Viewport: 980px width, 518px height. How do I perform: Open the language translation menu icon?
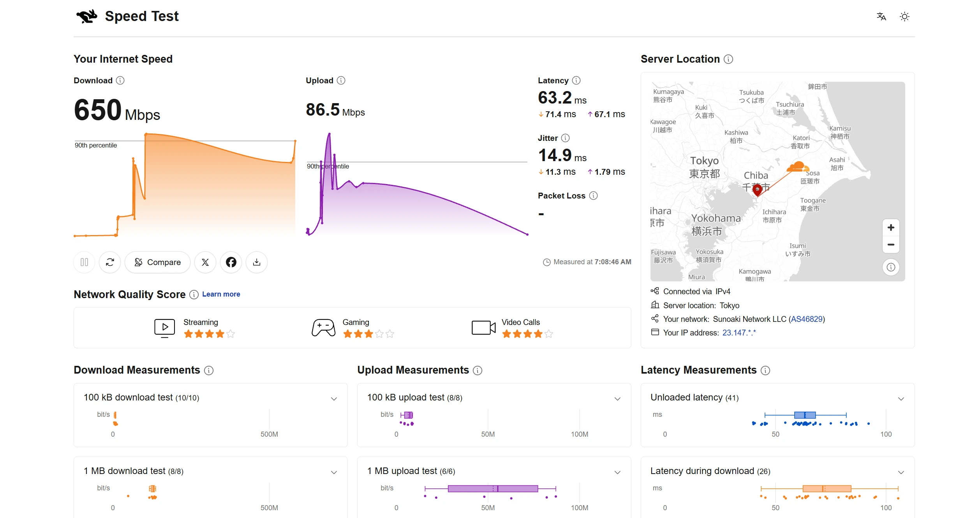(x=881, y=16)
